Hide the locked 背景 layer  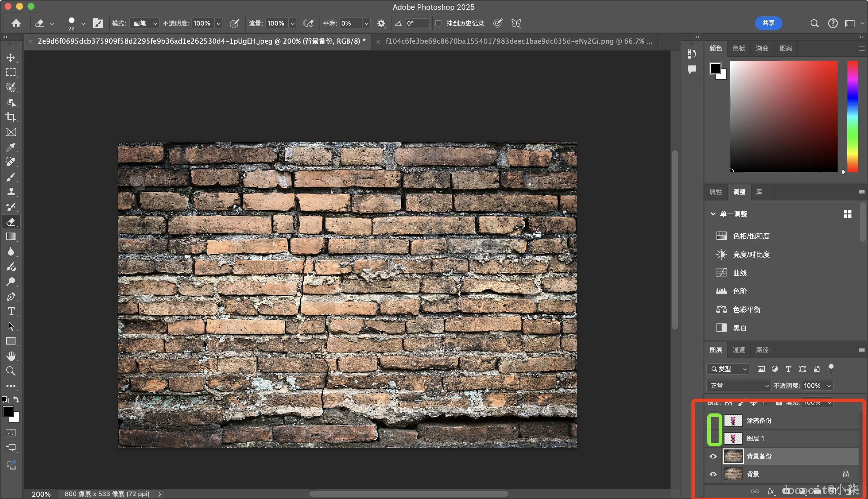pyautogui.click(x=713, y=474)
